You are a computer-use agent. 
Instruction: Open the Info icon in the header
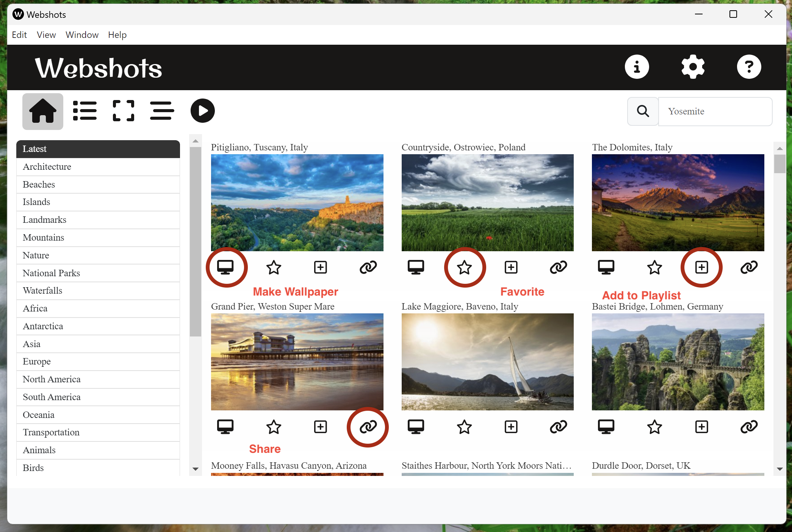[637, 67]
